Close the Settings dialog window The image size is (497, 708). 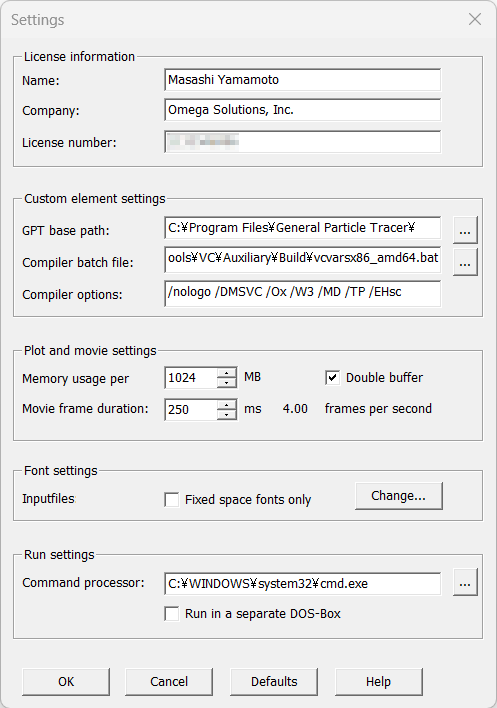pyautogui.click(x=475, y=19)
